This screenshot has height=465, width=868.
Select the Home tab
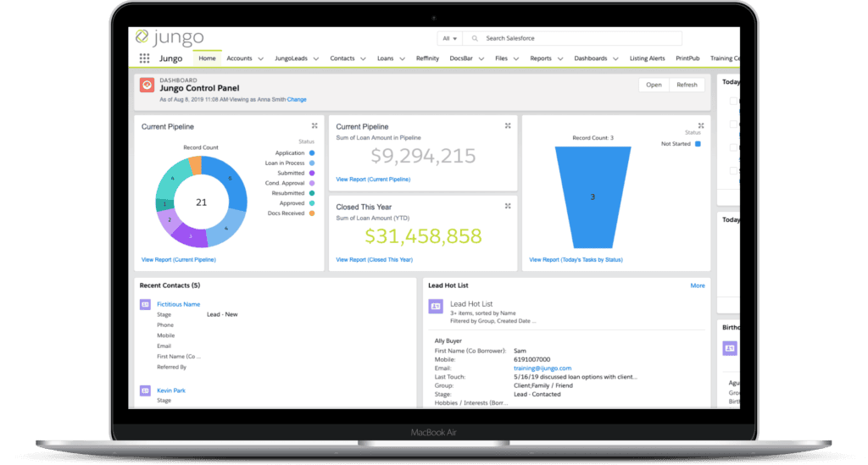pyautogui.click(x=207, y=58)
